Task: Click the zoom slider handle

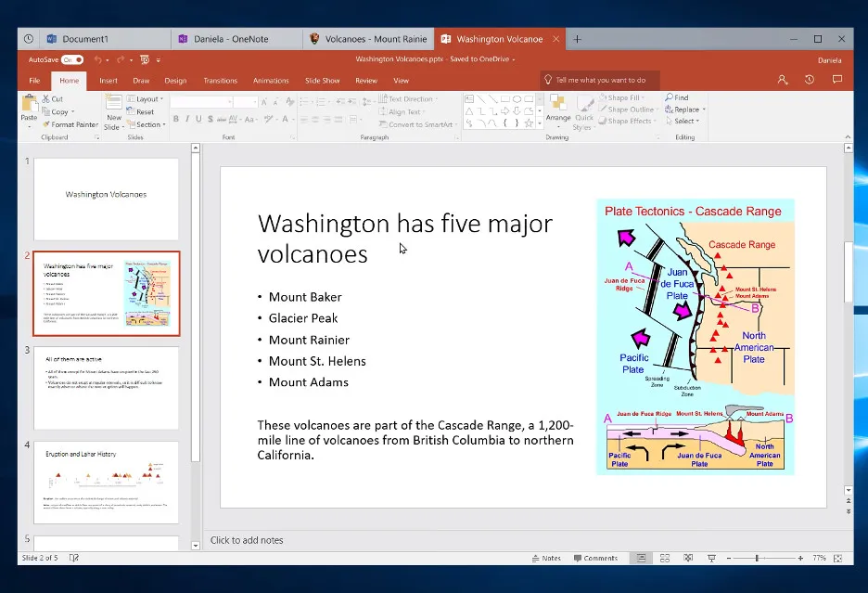Action: [x=757, y=558]
